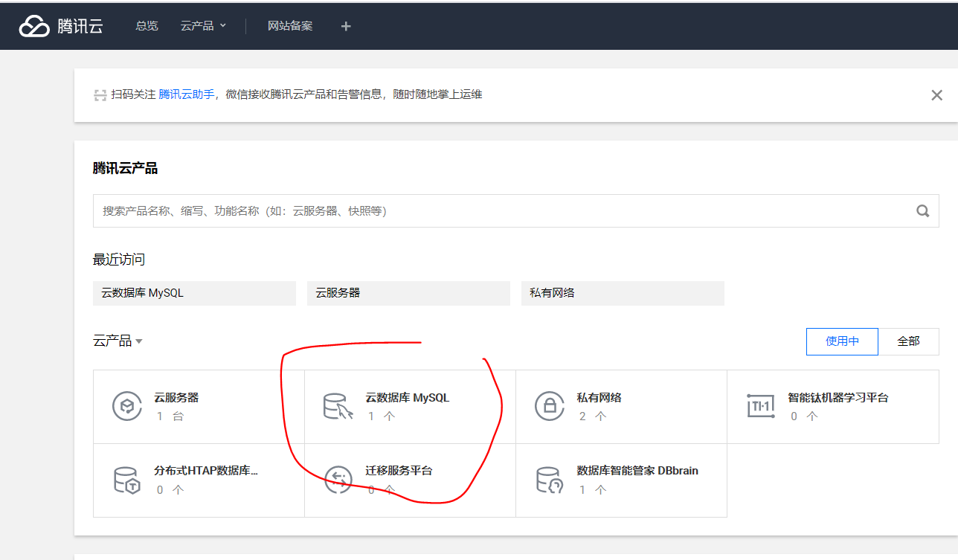Click the QR scan icon in the banner
This screenshot has height=560, width=958.
tap(100, 95)
